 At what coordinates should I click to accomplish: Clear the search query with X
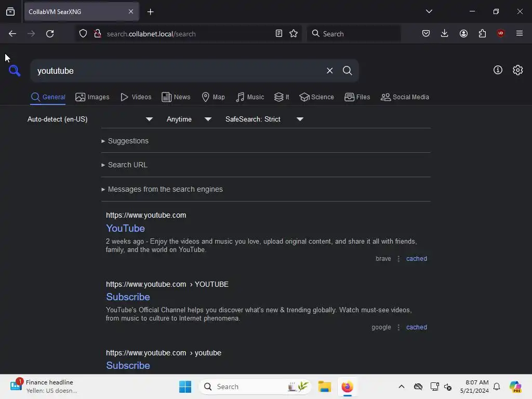(329, 71)
